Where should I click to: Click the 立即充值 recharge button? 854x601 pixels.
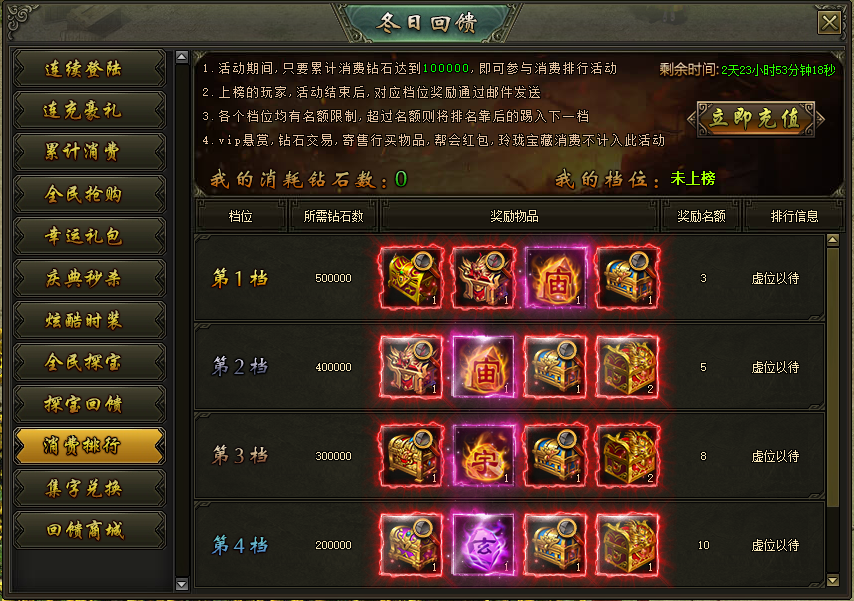756,118
